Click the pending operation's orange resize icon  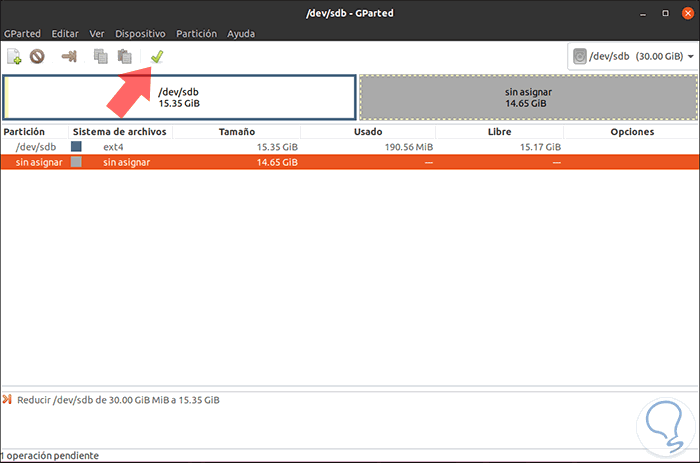[x=7, y=399]
